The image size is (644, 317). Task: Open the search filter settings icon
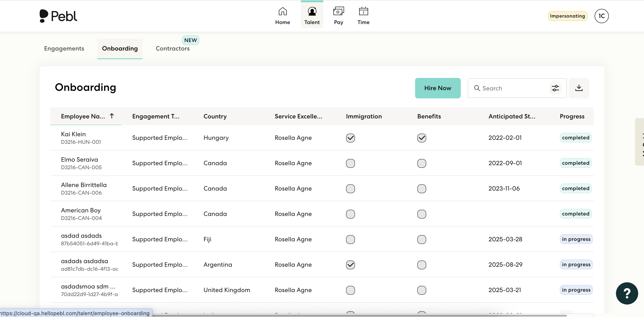(555, 88)
